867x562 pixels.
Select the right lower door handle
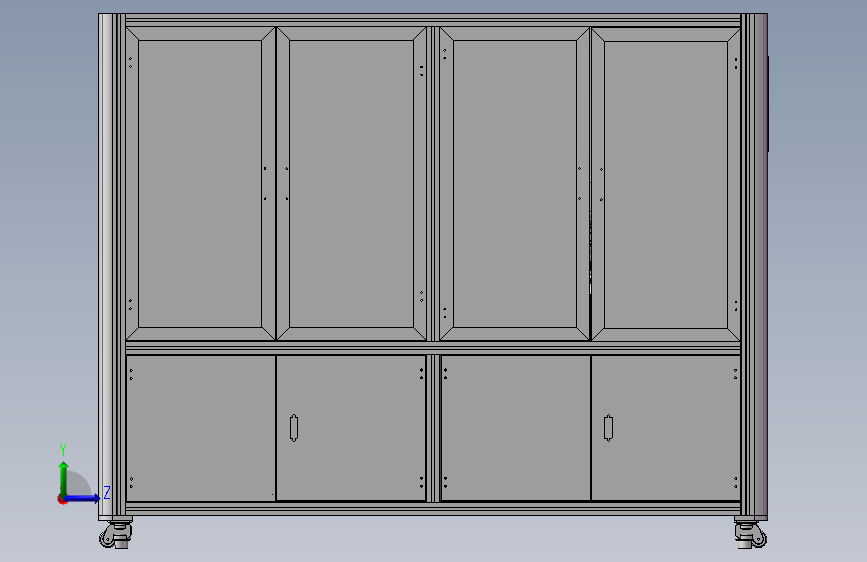click(x=608, y=428)
